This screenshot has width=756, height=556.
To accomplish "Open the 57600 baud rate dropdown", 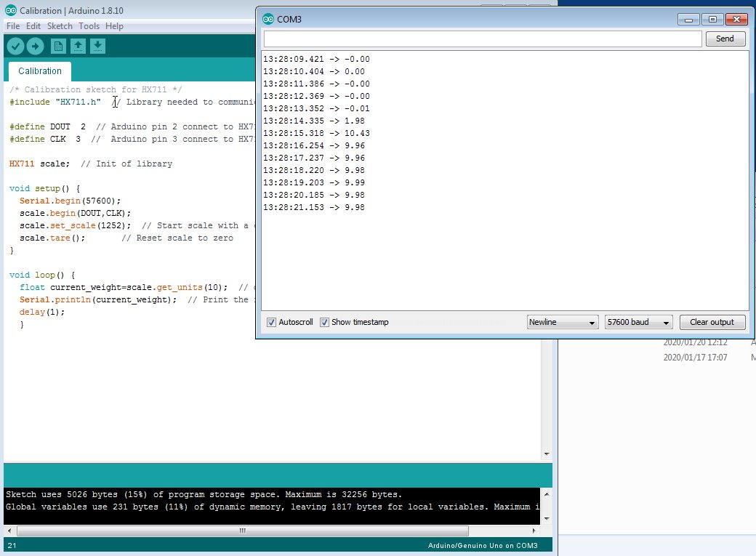I will [638, 322].
